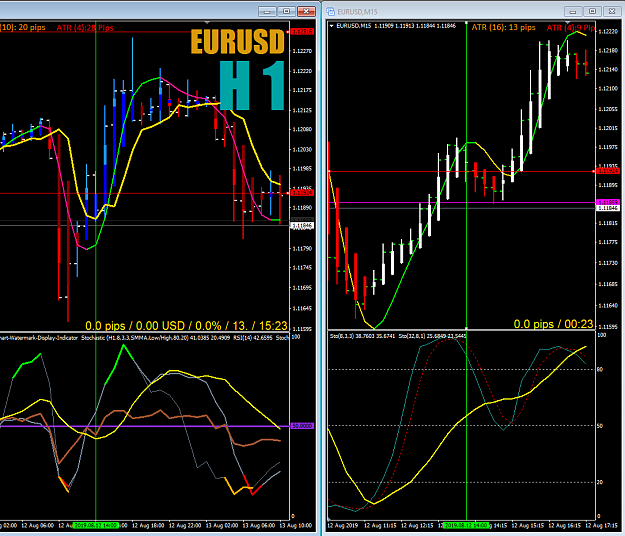
Task: Close the EURUSD,M15 chart window
Action: [x=612, y=12]
